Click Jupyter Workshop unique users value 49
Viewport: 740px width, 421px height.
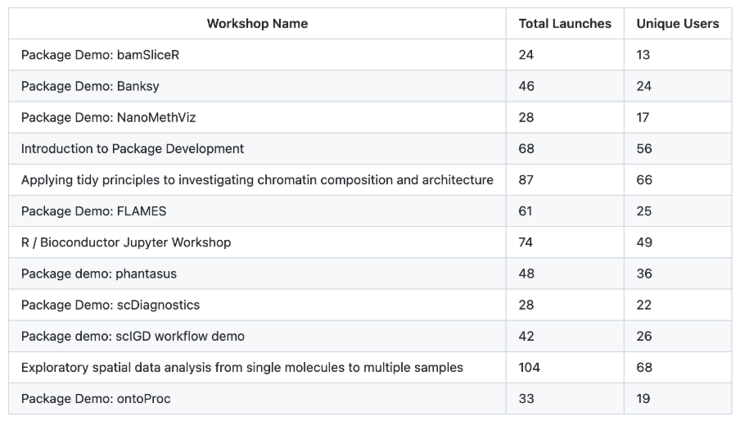(644, 242)
